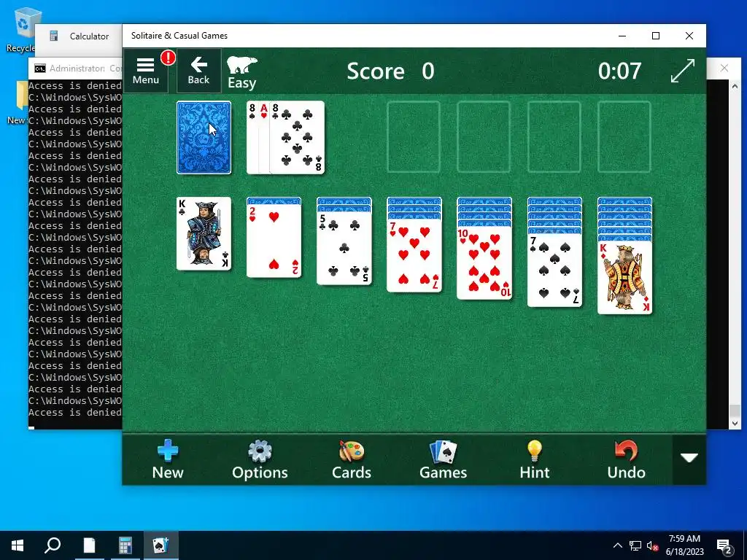Switch to the Calculator taskbar icon
This screenshot has width=747, height=560.
tap(125, 545)
